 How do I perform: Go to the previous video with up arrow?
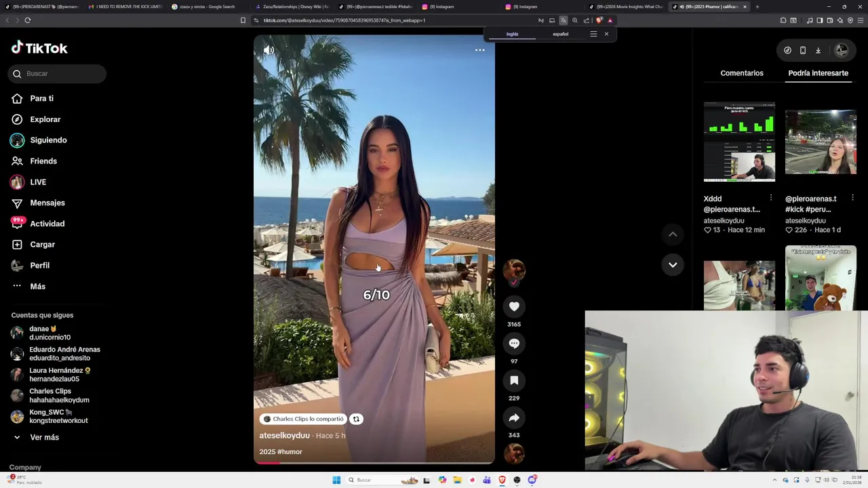pyautogui.click(x=673, y=235)
